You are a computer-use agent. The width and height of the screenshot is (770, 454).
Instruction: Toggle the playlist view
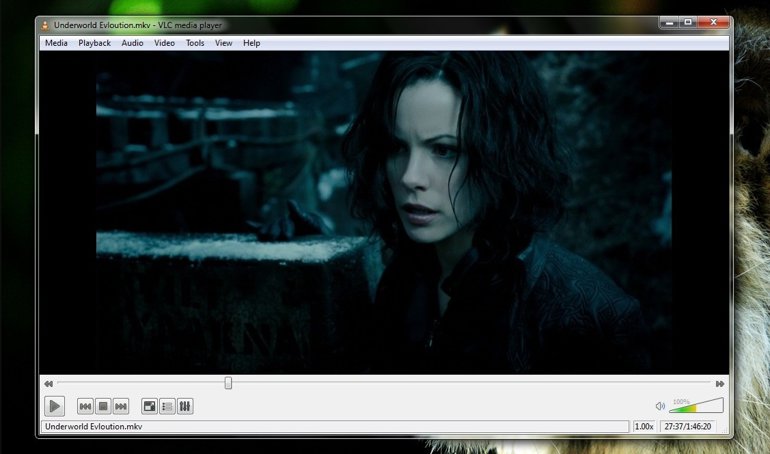pos(167,406)
